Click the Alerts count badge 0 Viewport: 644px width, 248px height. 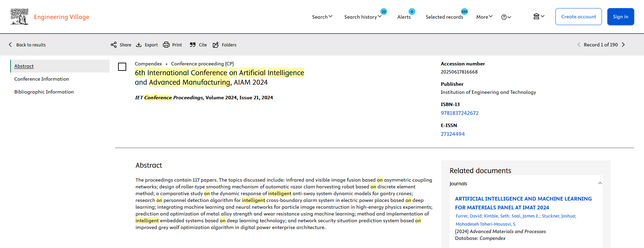pos(412,12)
